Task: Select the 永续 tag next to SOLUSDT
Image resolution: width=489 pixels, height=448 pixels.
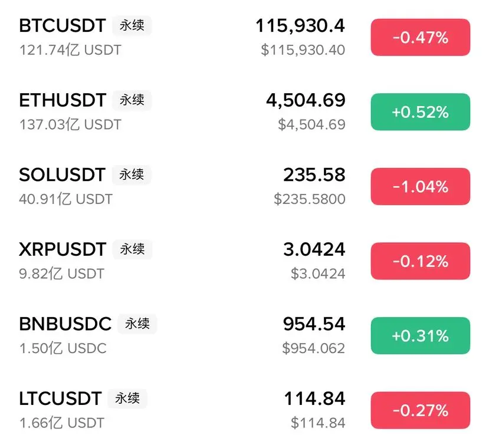Action: tap(132, 174)
